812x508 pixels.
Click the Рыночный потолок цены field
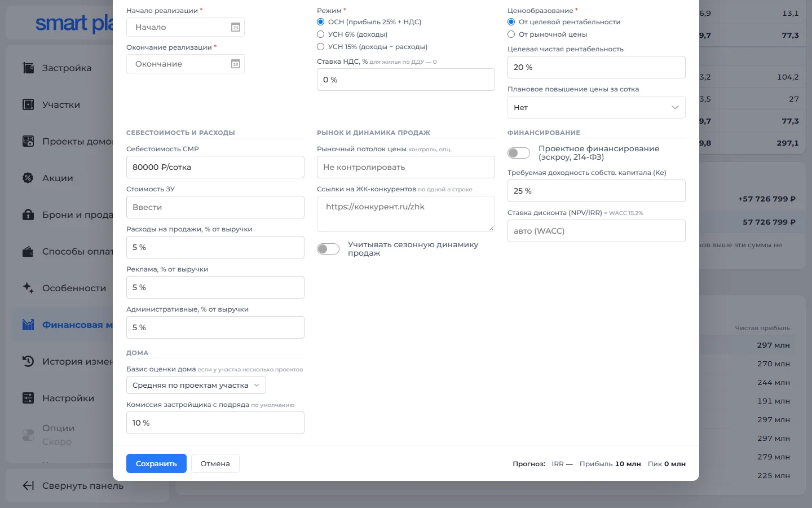pos(406,167)
